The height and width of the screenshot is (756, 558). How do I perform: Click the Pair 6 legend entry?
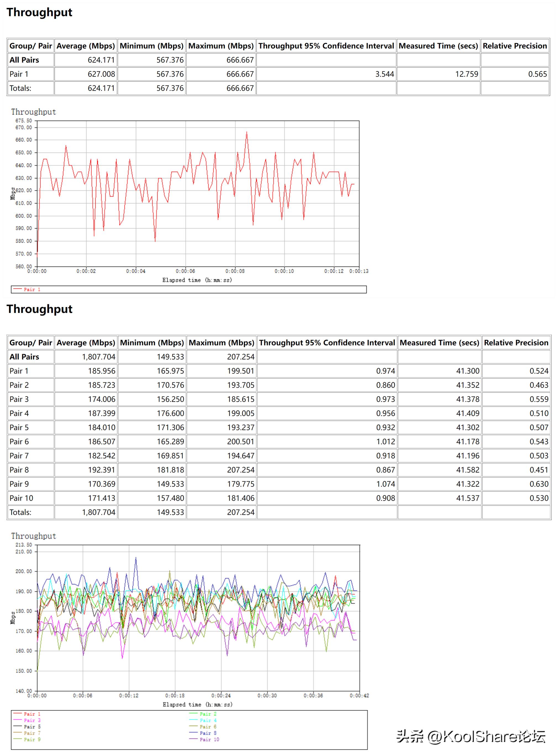(x=208, y=727)
